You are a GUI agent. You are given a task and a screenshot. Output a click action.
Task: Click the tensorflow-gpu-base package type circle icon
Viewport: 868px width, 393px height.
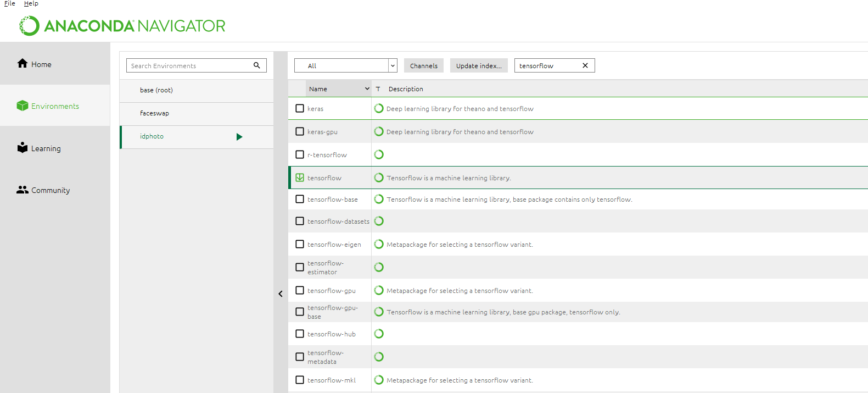click(379, 312)
